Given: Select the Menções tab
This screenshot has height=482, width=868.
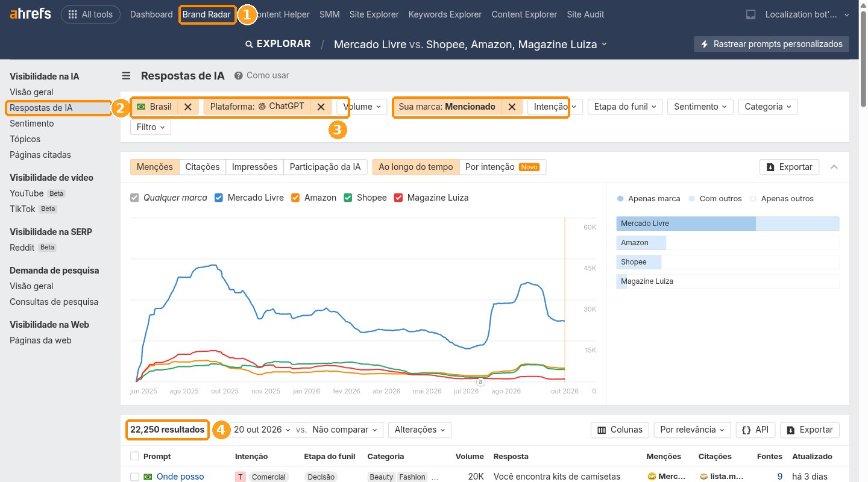Looking at the screenshot, I should click(x=154, y=167).
